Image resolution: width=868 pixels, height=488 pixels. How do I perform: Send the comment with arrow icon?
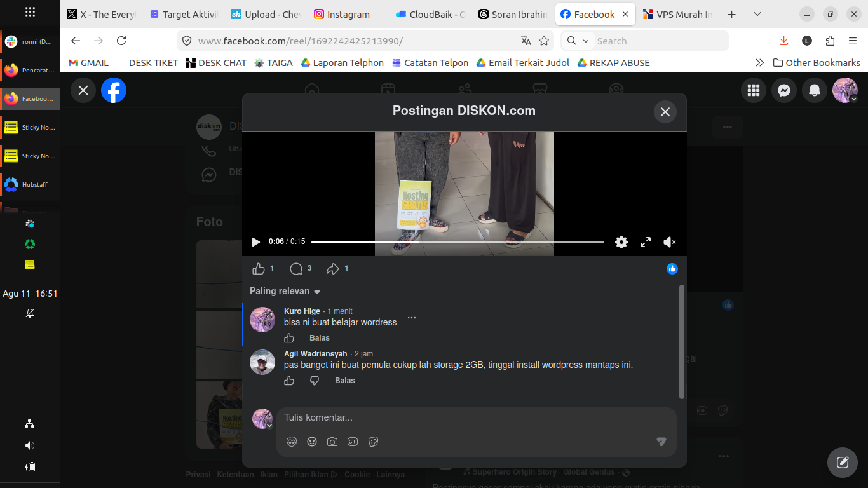click(x=661, y=442)
